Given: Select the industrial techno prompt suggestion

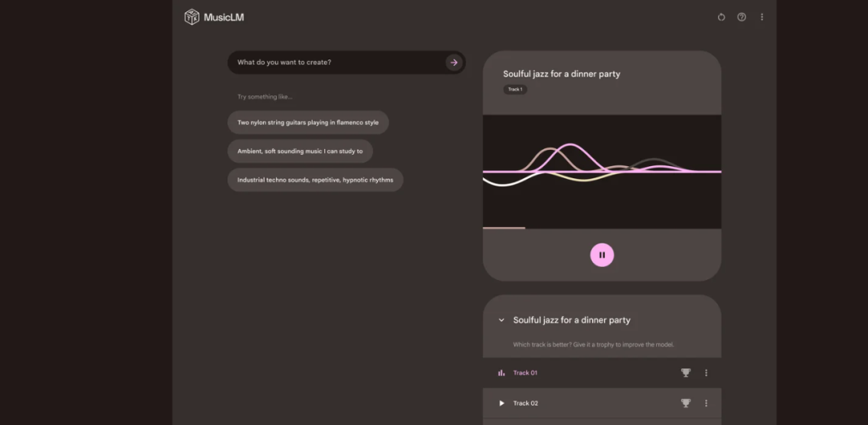Looking at the screenshot, I should [x=315, y=180].
